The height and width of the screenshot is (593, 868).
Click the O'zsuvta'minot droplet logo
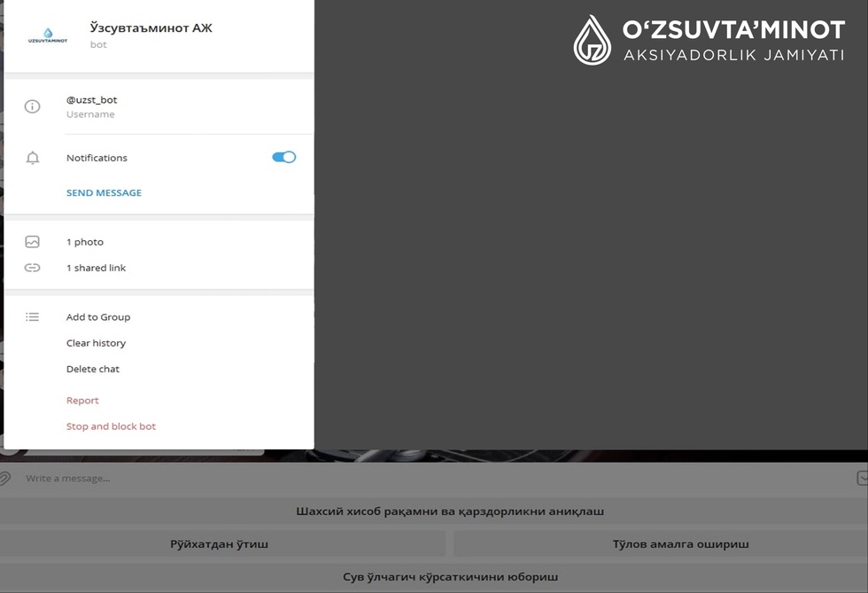coord(592,41)
